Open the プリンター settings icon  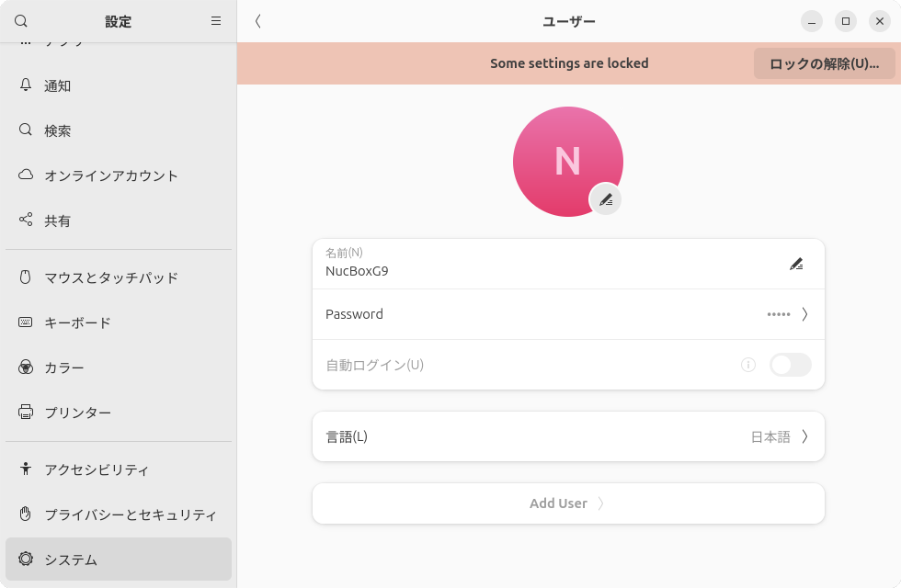click(25, 413)
